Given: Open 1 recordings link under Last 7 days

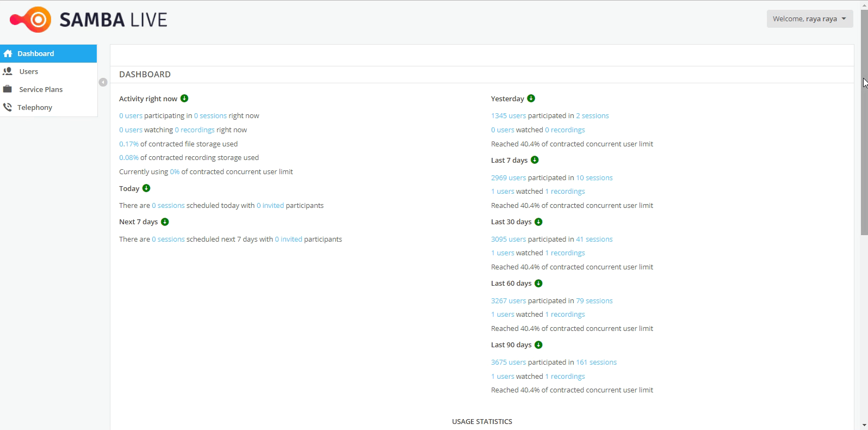Looking at the screenshot, I should click(565, 191).
